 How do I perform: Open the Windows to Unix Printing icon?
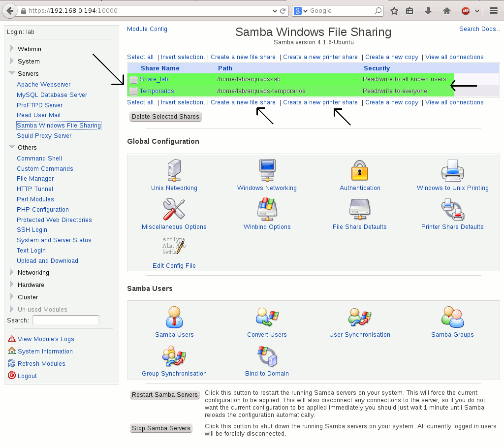[452, 170]
